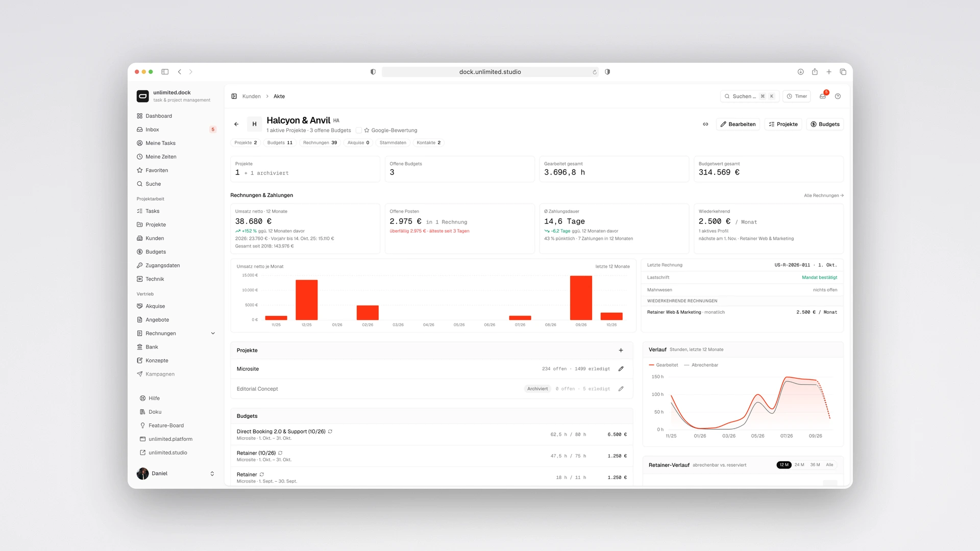The height and width of the screenshot is (551, 980).
Task: Select the Alle range toggle
Action: (x=830, y=465)
